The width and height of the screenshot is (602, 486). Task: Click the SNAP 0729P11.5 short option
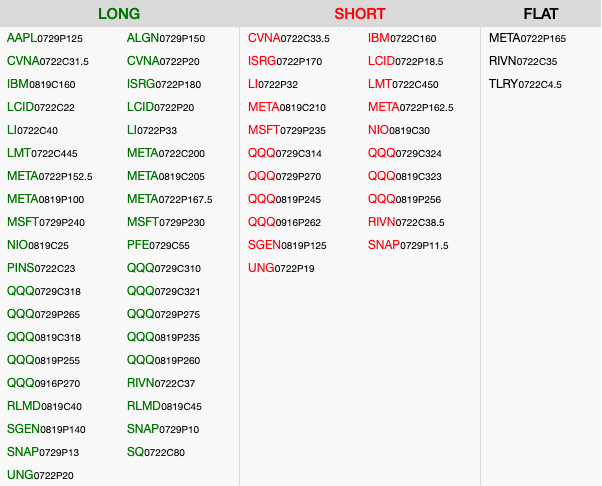click(x=408, y=245)
